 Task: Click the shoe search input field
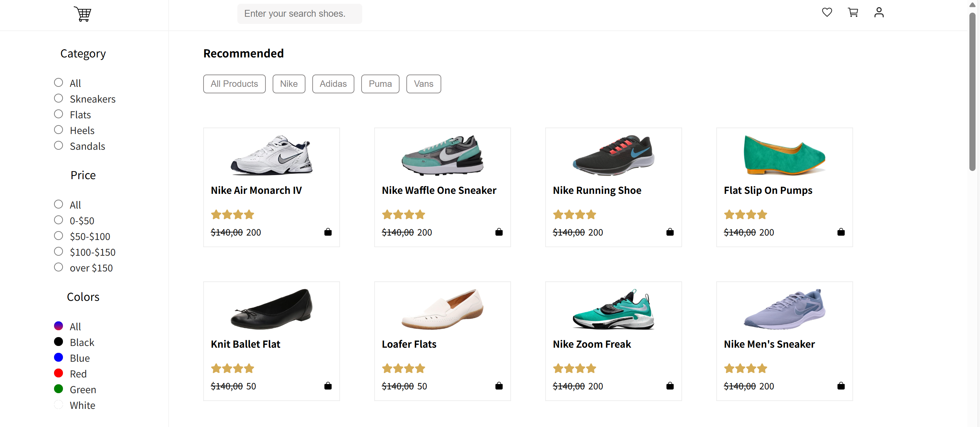click(x=299, y=14)
